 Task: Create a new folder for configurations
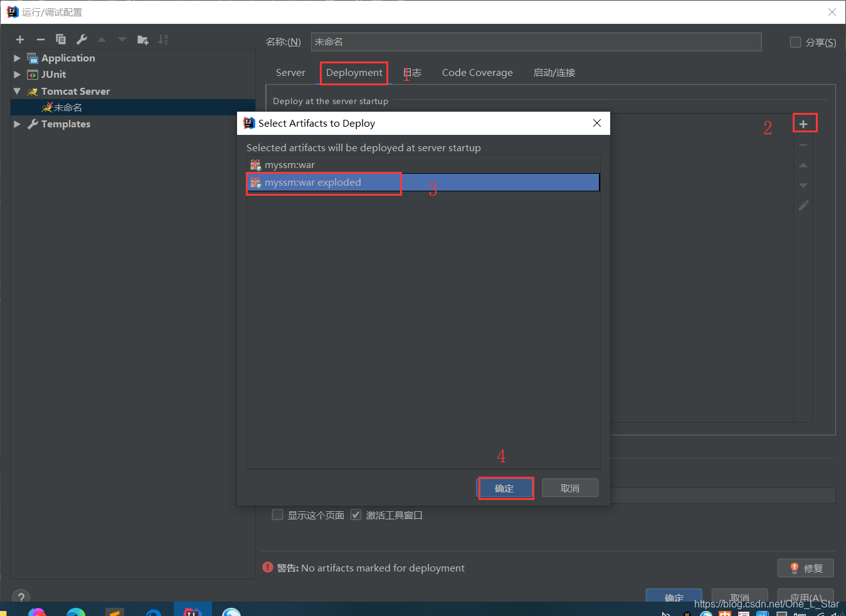[x=142, y=39]
